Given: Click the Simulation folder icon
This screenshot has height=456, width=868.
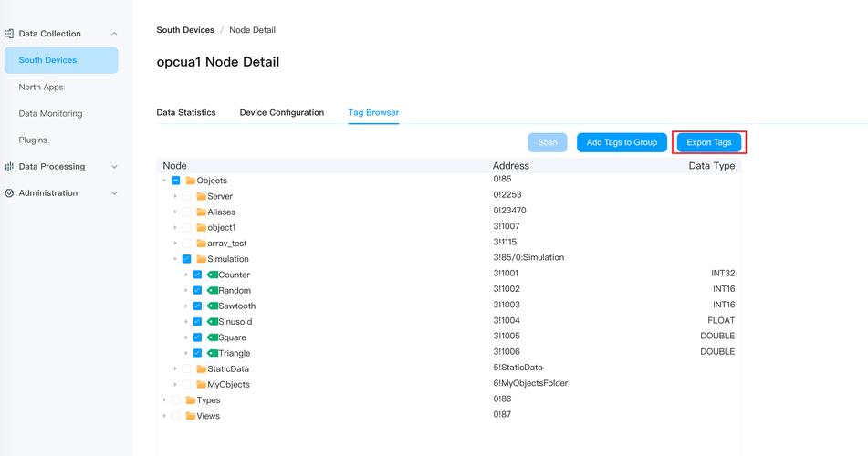Looking at the screenshot, I should [201, 259].
